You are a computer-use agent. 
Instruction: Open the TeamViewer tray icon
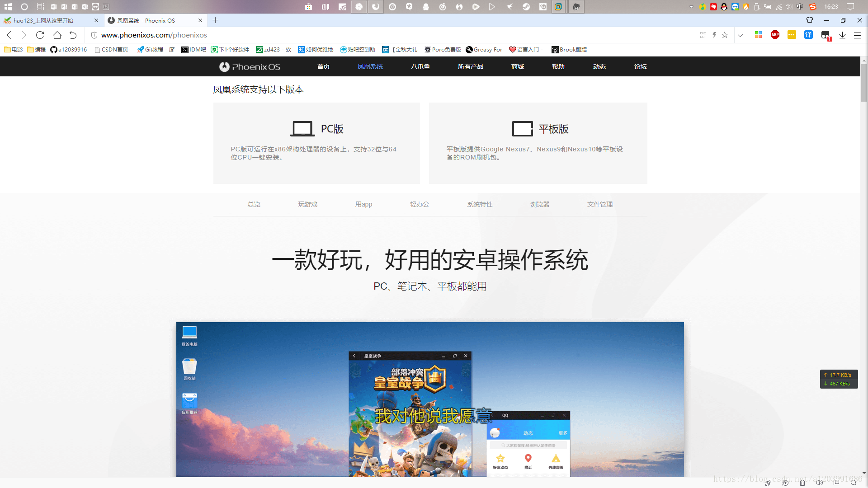point(735,7)
